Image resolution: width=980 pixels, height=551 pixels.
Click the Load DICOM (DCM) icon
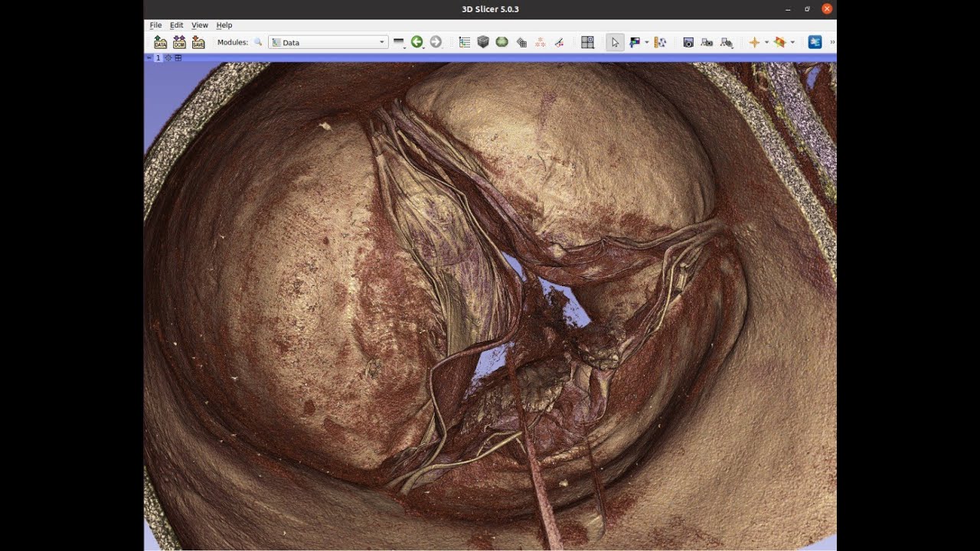(179, 42)
